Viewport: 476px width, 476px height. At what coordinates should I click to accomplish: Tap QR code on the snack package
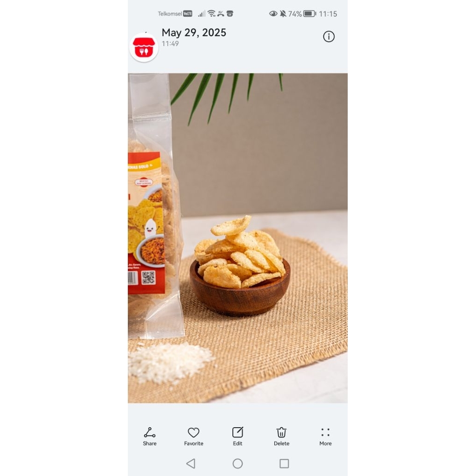[148, 278]
